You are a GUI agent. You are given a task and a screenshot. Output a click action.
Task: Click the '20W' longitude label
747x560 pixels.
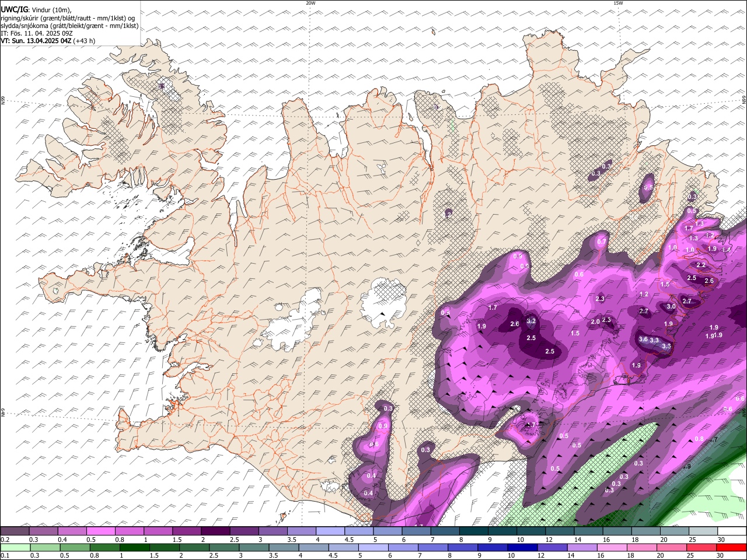coord(310,3)
